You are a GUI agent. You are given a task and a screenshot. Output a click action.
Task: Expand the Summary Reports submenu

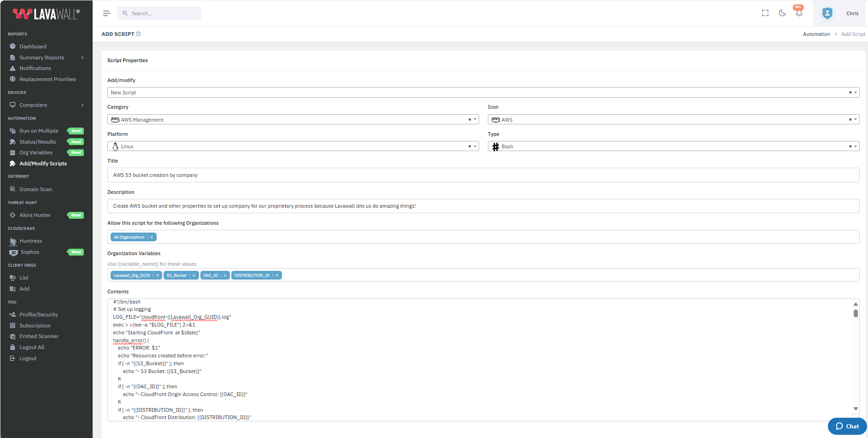click(x=82, y=57)
